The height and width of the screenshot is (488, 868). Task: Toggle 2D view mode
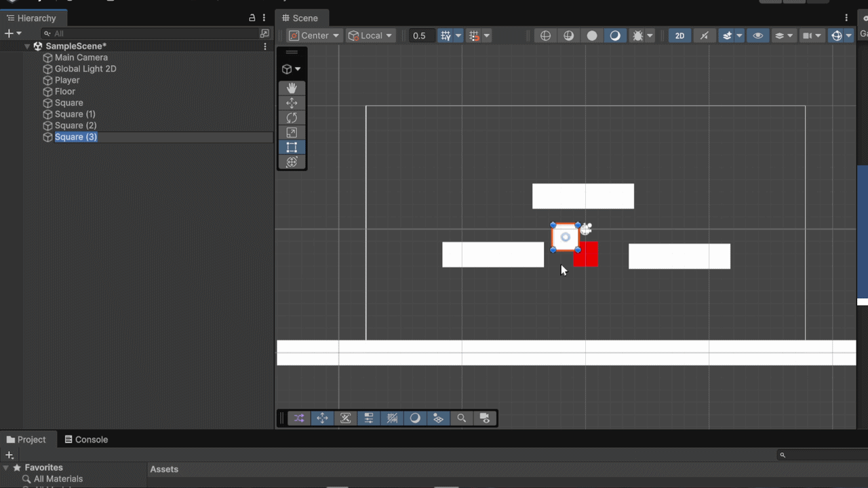pyautogui.click(x=679, y=35)
